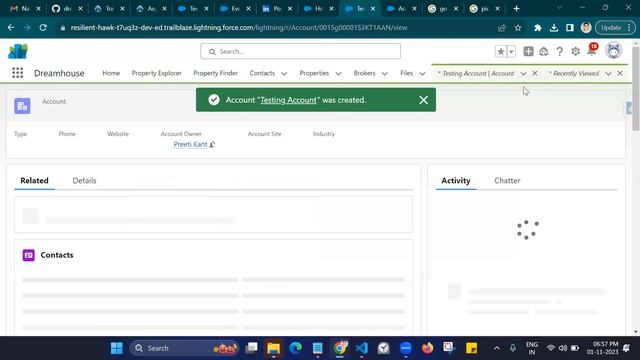Open the Preeti Kant owner link
640x360 pixels.
click(190, 144)
